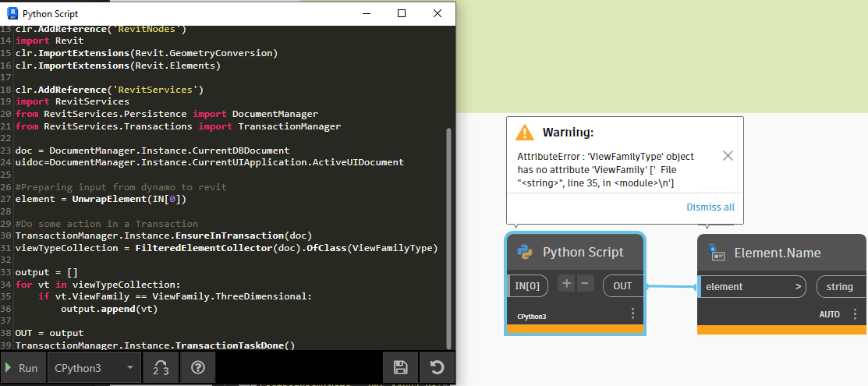
Task: Click the comment 'Do some action in a Transaction'
Action: click(107, 224)
